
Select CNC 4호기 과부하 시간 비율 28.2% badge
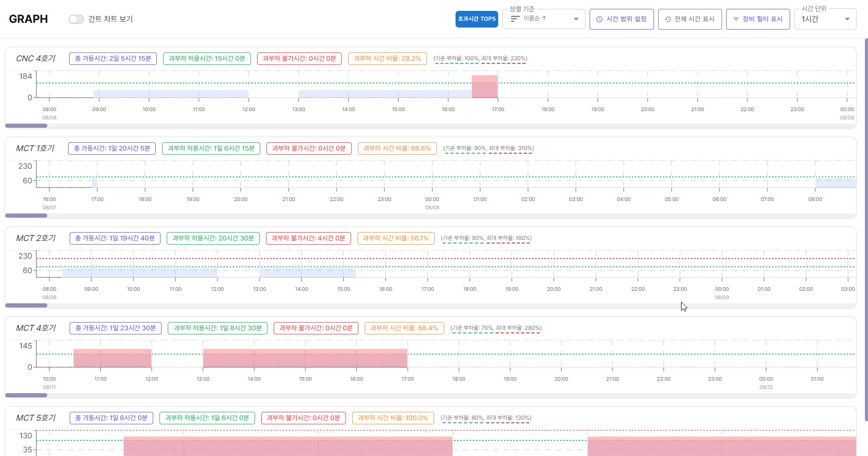click(x=387, y=59)
